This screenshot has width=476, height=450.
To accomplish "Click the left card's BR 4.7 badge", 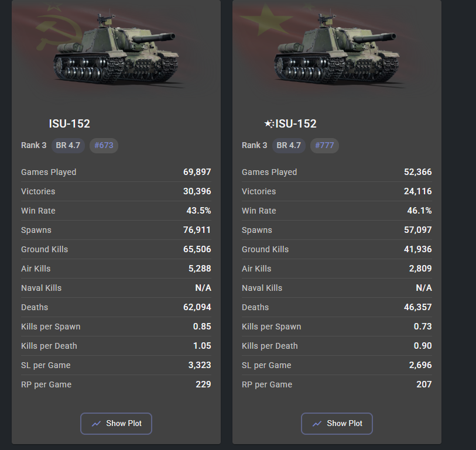I will 68,145.
